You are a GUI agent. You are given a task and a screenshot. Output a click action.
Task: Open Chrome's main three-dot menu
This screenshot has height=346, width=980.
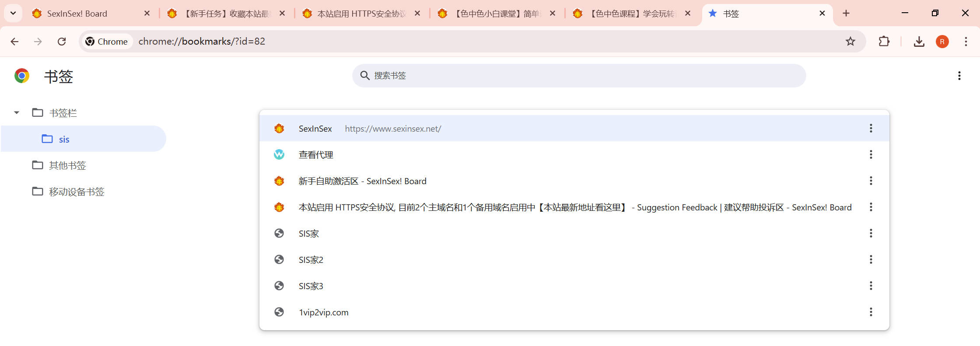point(966,42)
